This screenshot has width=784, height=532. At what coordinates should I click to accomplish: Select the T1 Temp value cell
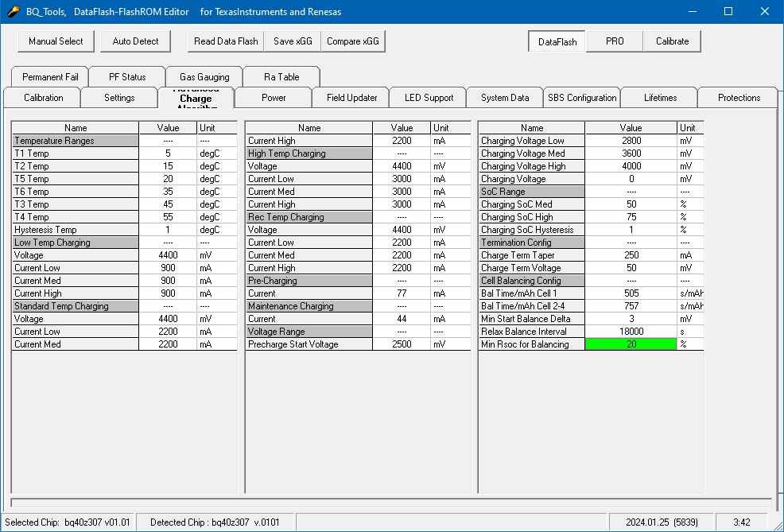pyautogui.click(x=168, y=153)
